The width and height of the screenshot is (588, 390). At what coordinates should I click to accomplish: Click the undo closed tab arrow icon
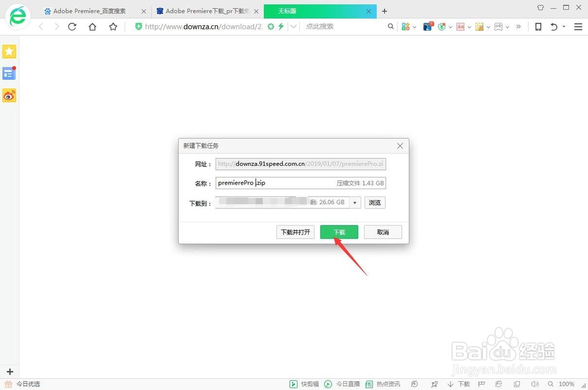[554, 26]
